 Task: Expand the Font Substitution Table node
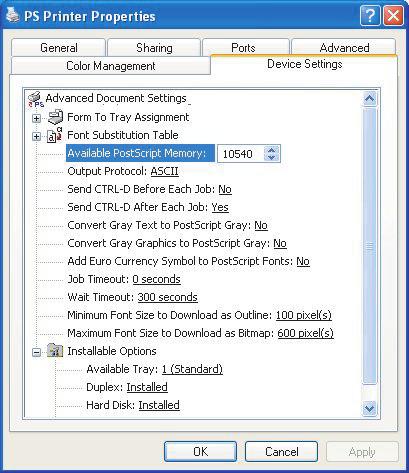click(36, 136)
